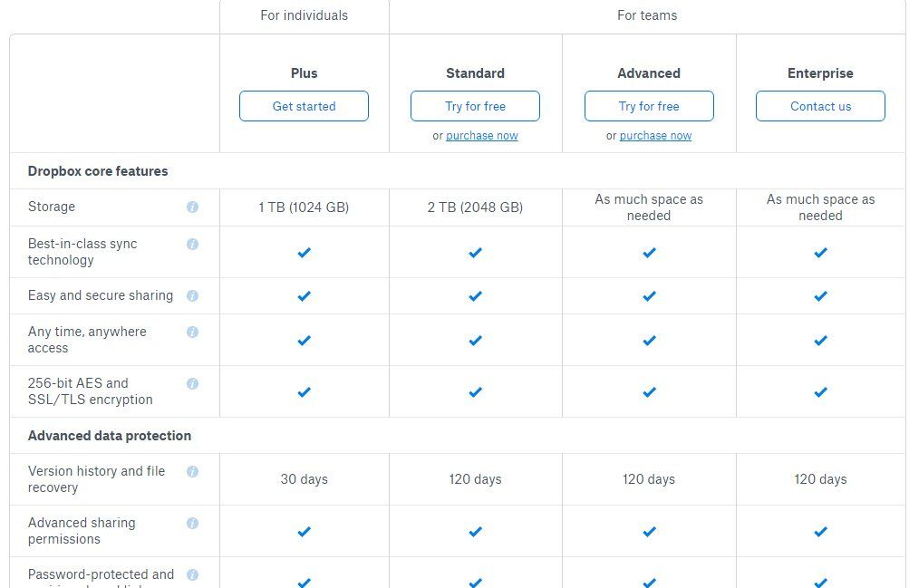Select the For individuals column header
909x588 pixels.
click(x=304, y=15)
